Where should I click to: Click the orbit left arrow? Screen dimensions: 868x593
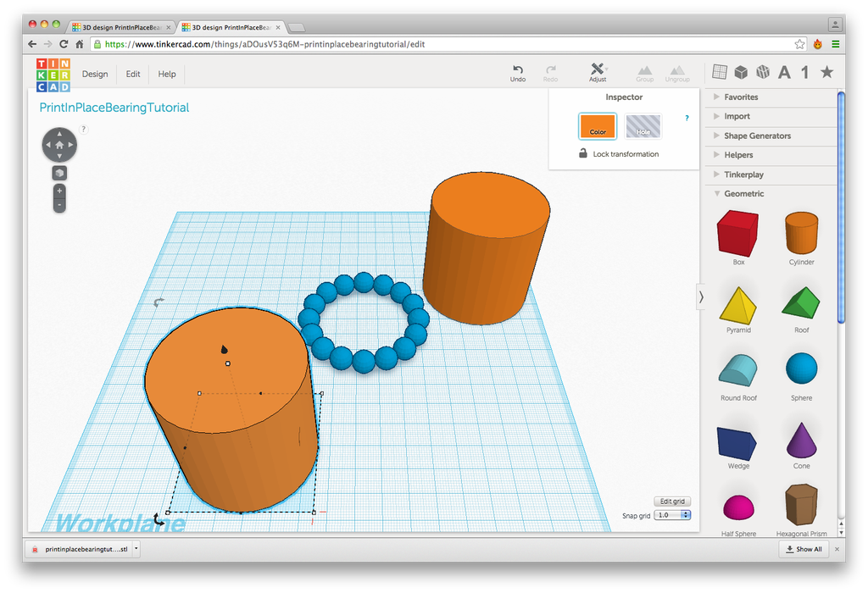[48, 145]
